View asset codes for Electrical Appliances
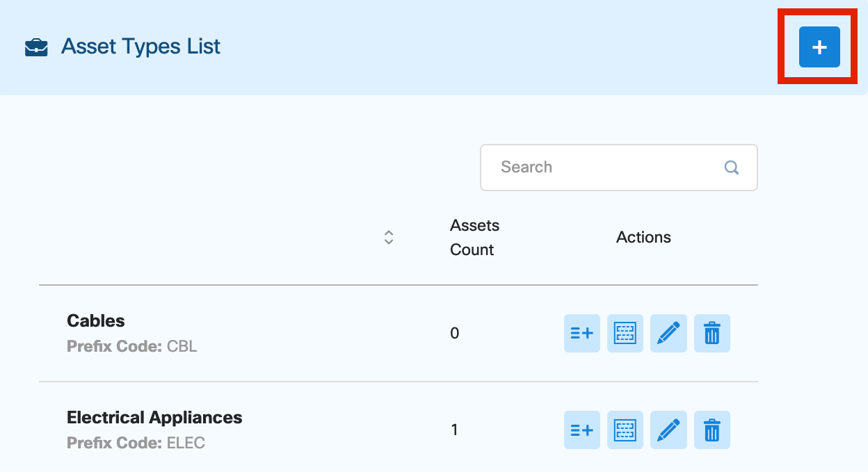The width and height of the screenshot is (868, 472). coord(625,430)
